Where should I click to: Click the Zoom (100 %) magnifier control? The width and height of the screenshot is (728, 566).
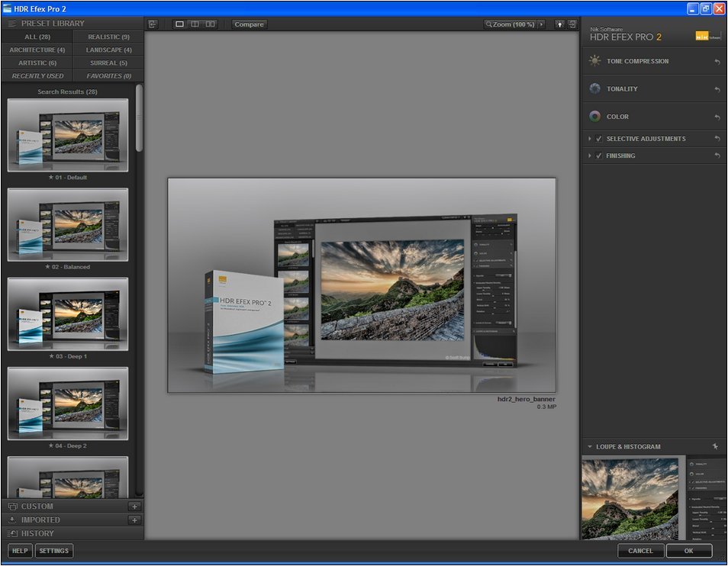tap(510, 24)
